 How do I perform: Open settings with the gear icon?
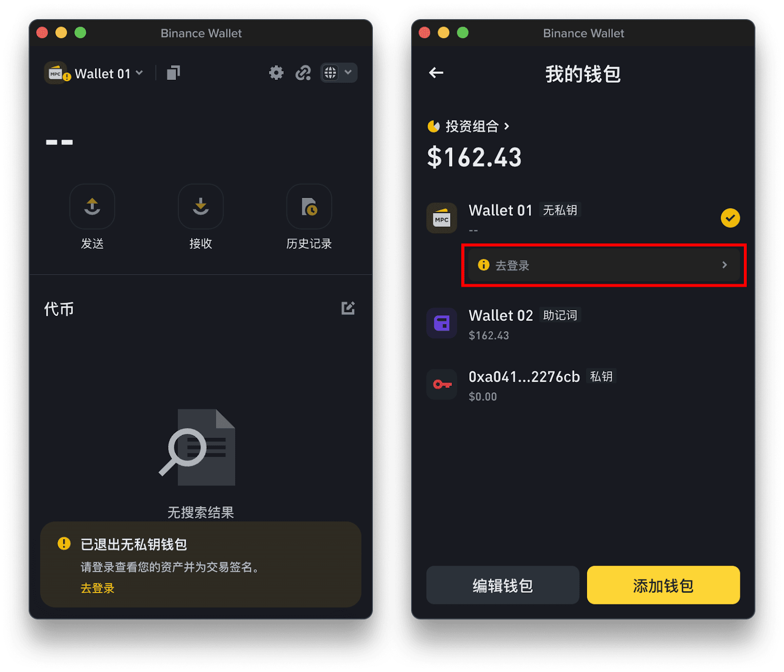click(276, 73)
